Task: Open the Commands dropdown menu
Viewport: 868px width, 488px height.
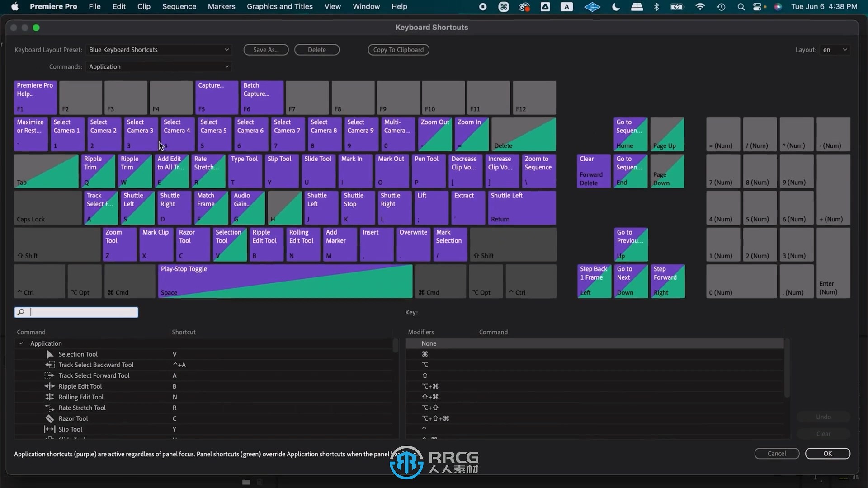Action: click(x=158, y=66)
